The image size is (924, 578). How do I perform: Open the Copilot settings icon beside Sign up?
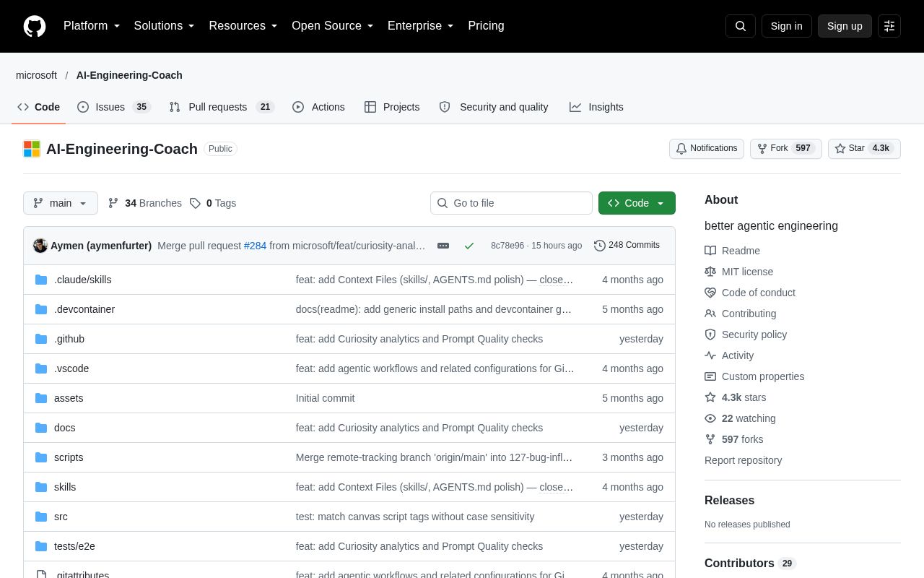(x=889, y=26)
